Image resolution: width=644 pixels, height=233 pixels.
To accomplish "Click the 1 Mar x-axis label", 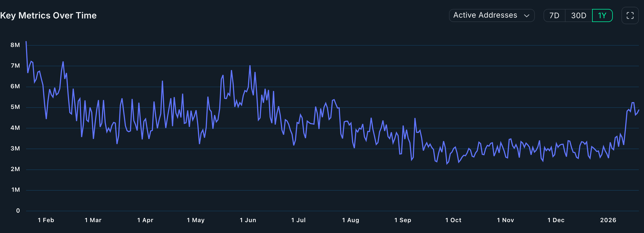I will tap(93, 220).
